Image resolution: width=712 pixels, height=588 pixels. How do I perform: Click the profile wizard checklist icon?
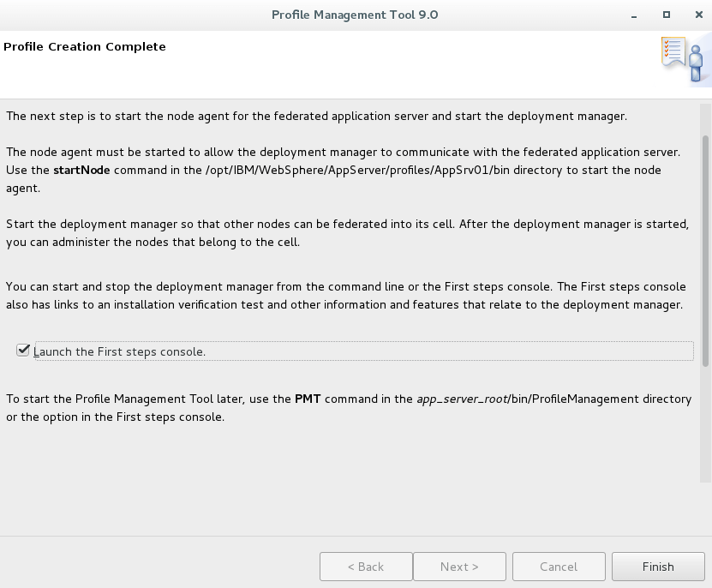pyautogui.click(x=673, y=51)
